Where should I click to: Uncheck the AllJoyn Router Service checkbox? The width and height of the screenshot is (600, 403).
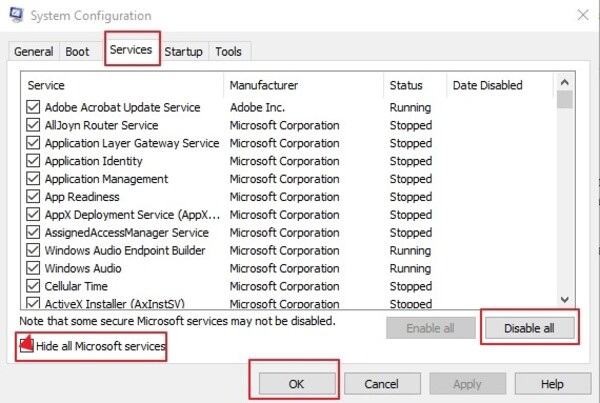click(x=33, y=126)
